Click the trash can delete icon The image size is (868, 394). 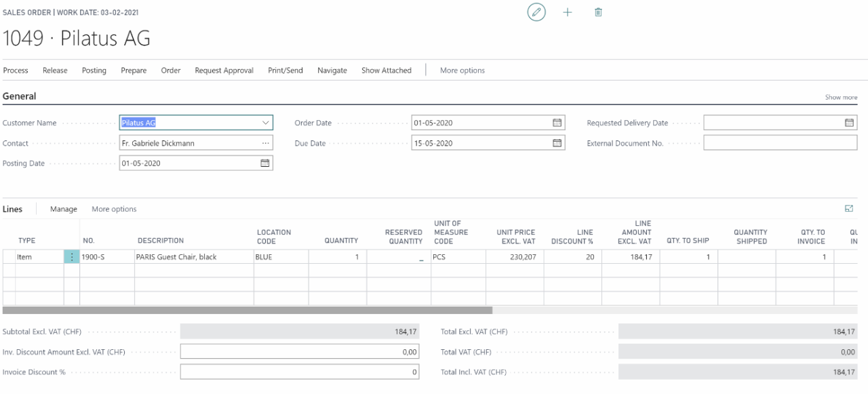pos(598,12)
